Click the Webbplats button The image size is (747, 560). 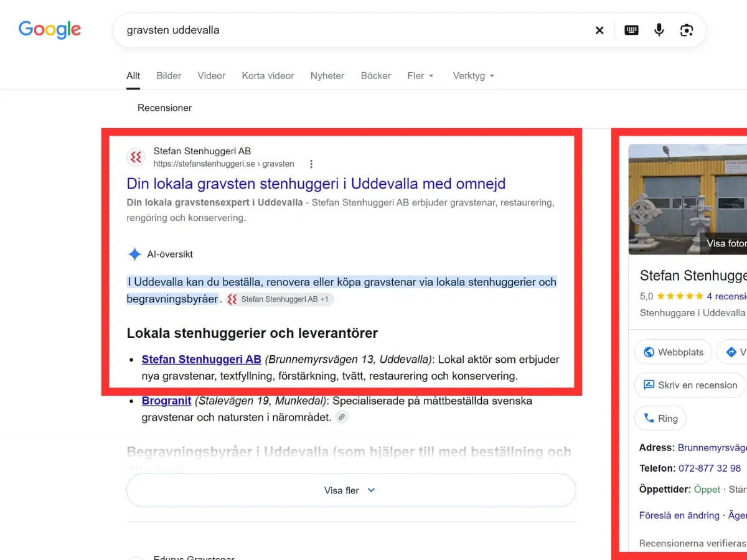[x=672, y=352]
